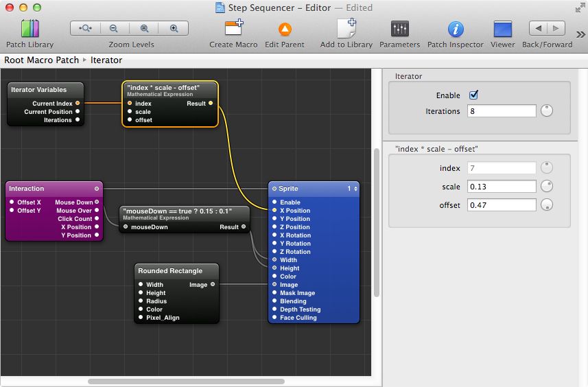Click the Mouse Over output port
The image size is (588, 387).
point(97,211)
